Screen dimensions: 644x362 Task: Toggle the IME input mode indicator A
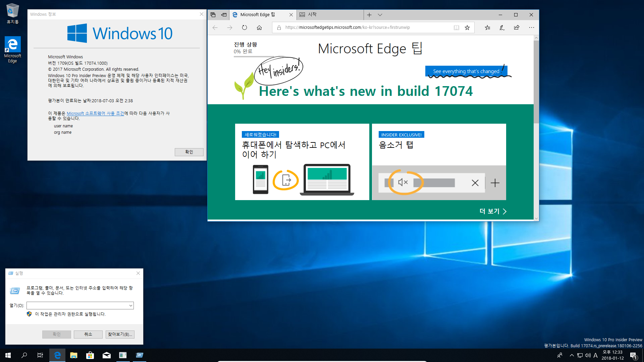point(596,355)
